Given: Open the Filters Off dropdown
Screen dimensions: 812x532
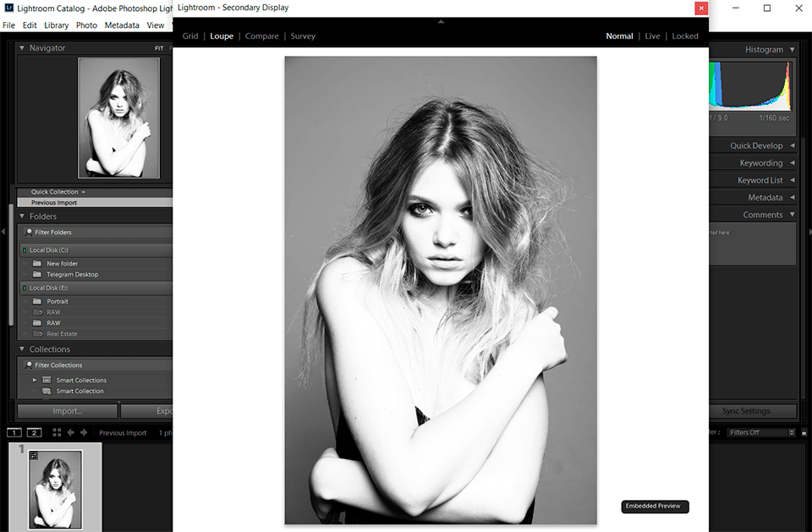Looking at the screenshot, I should [761, 432].
